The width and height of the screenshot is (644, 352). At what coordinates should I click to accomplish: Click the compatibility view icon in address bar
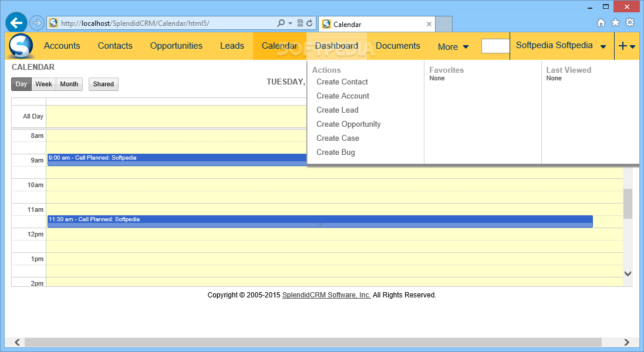[x=300, y=23]
